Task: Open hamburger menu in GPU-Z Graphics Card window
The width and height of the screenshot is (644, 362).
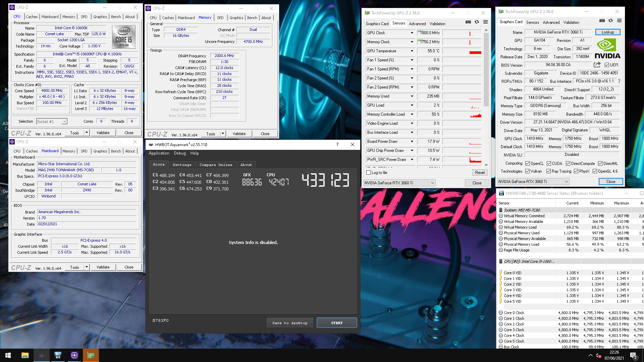Action: pyautogui.click(x=619, y=20)
